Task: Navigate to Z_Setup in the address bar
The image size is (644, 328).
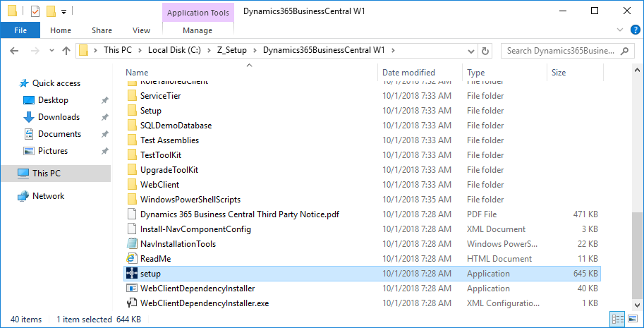Action: click(232, 51)
